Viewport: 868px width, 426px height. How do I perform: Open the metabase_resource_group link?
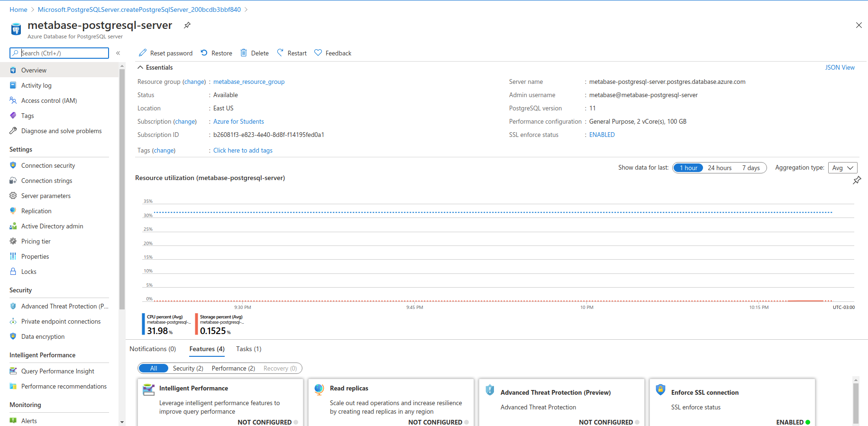pyautogui.click(x=249, y=82)
